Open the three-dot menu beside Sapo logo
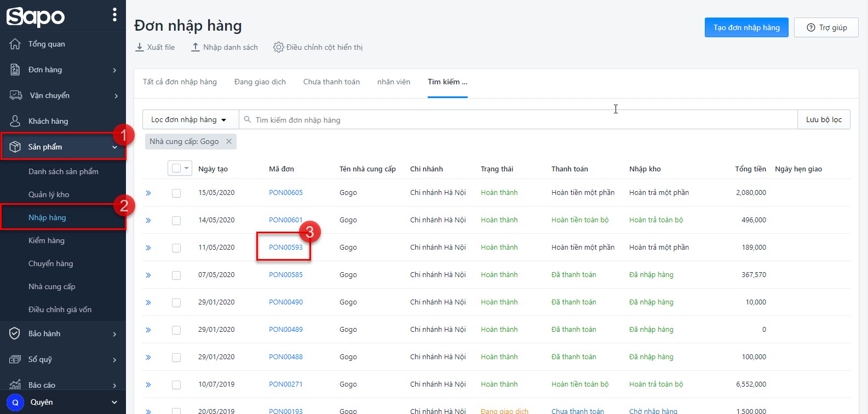The width and height of the screenshot is (868, 414). [x=114, y=15]
